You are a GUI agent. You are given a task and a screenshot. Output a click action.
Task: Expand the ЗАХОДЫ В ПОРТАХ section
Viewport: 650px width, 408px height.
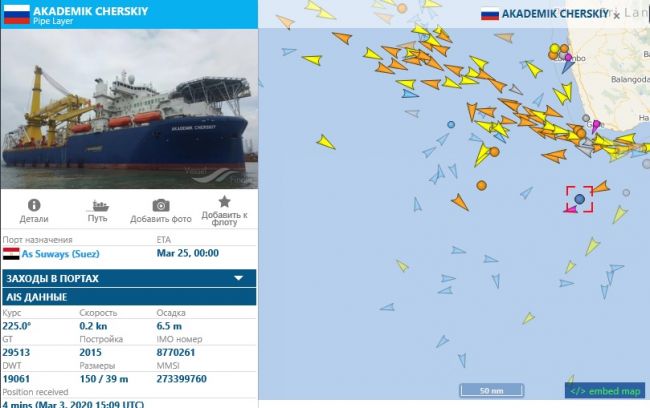tap(129, 278)
